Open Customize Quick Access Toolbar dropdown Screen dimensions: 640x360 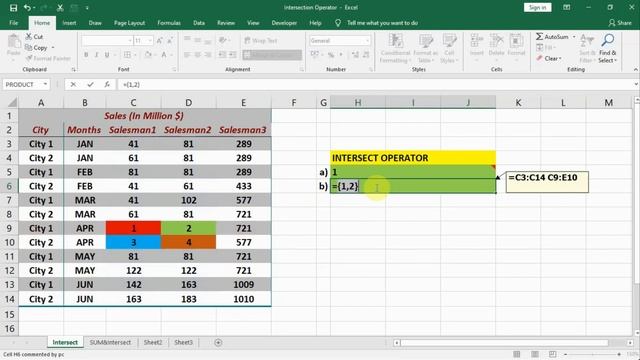click(87, 8)
